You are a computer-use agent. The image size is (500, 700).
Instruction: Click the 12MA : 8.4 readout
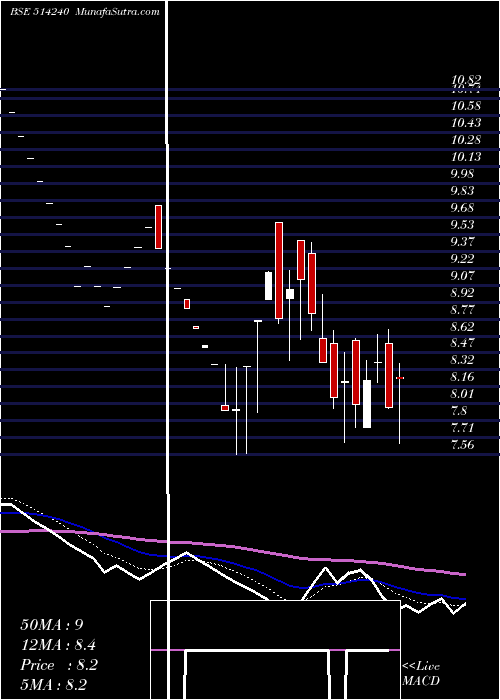coord(58,645)
